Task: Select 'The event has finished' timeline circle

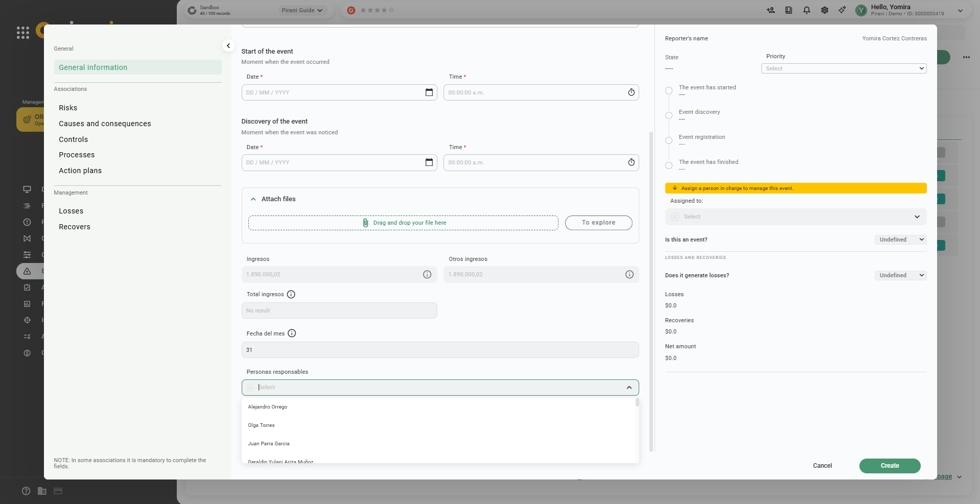Action: [x=669, y=165]
